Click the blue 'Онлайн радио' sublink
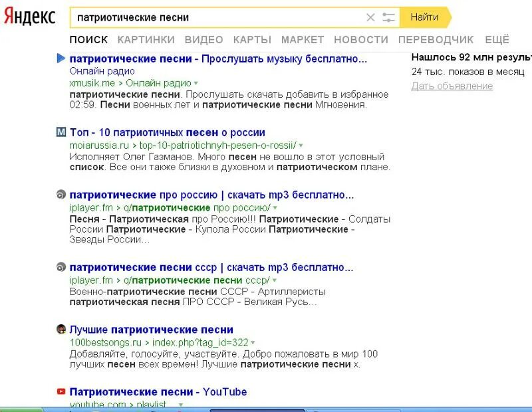The image size is (532, 412). [x=102, y=71]
